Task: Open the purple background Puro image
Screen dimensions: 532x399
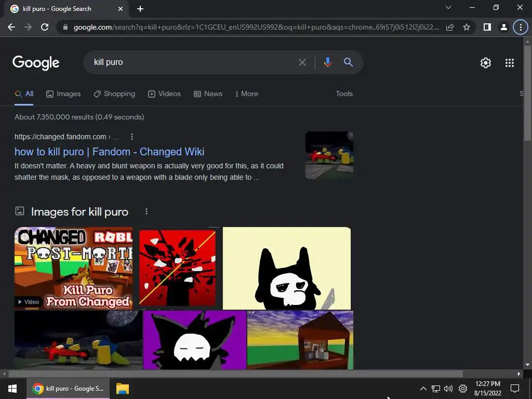Action: click(195, 340)
